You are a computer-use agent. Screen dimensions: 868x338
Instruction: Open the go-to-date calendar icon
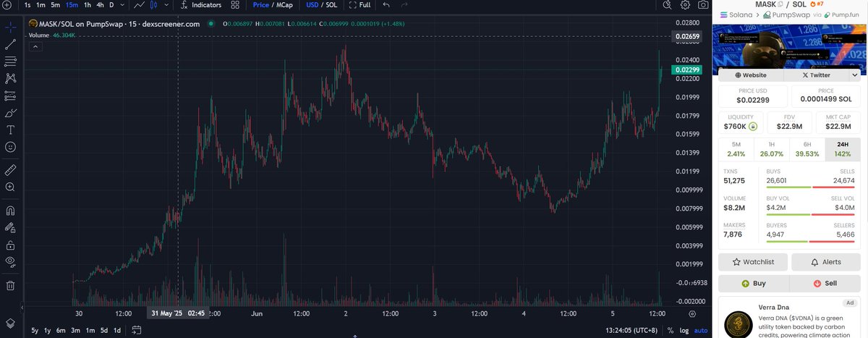click(x=136, y=331)
